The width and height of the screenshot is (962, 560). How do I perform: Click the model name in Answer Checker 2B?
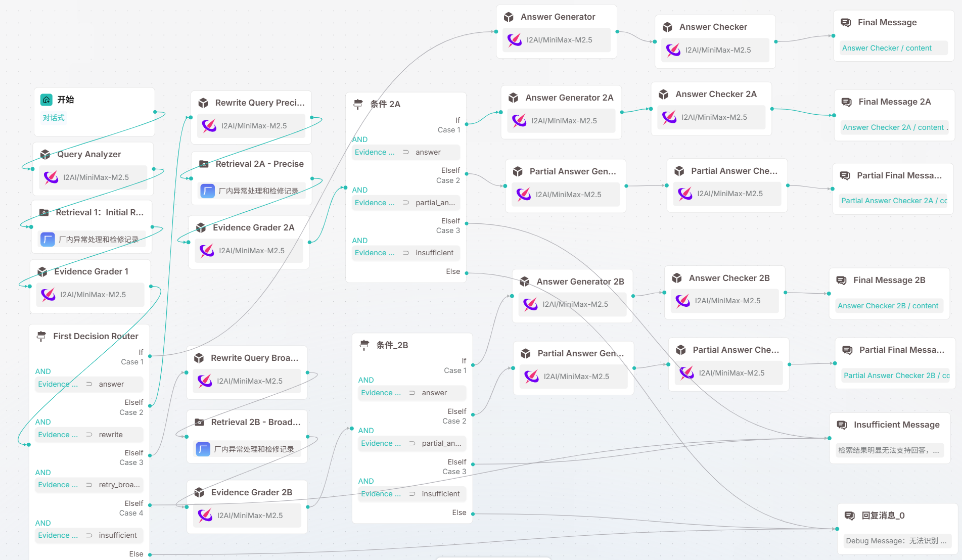pos(727,301)
